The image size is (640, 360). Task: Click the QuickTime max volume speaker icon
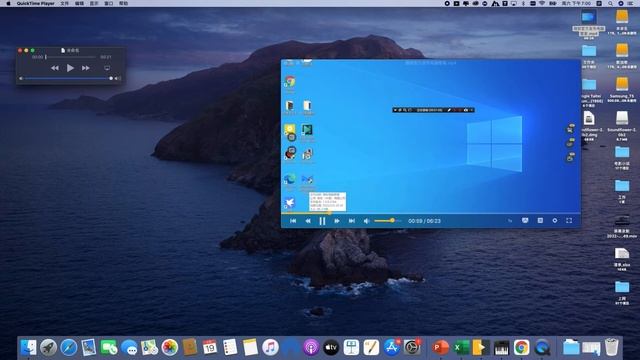pos(118,78)
